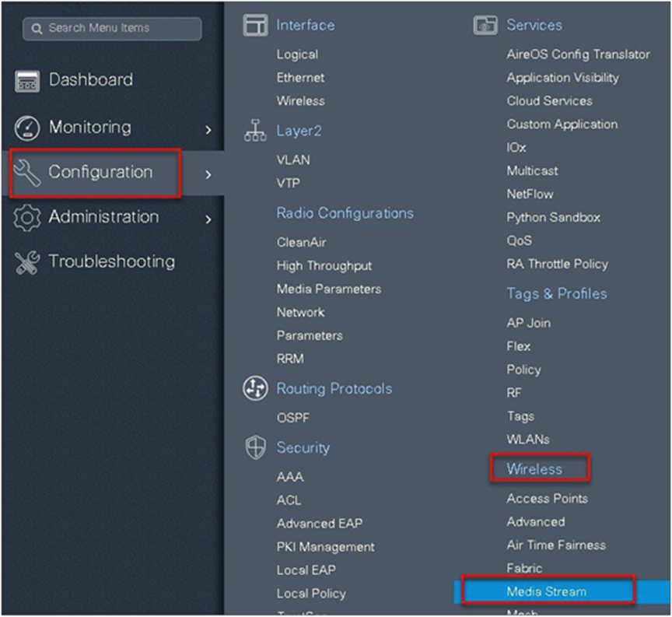
Task: Click the Interface section icon
Action: pyautogui.click(x=255, y=26)
